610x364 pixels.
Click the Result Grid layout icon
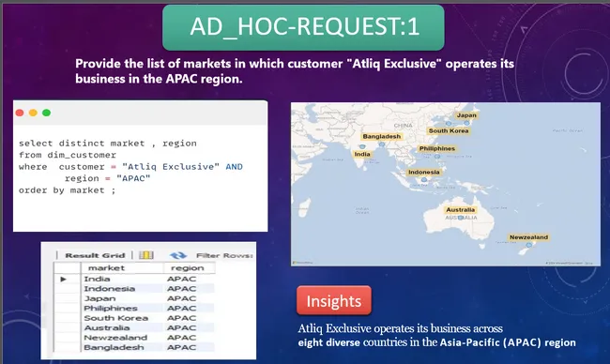[146, 255]
